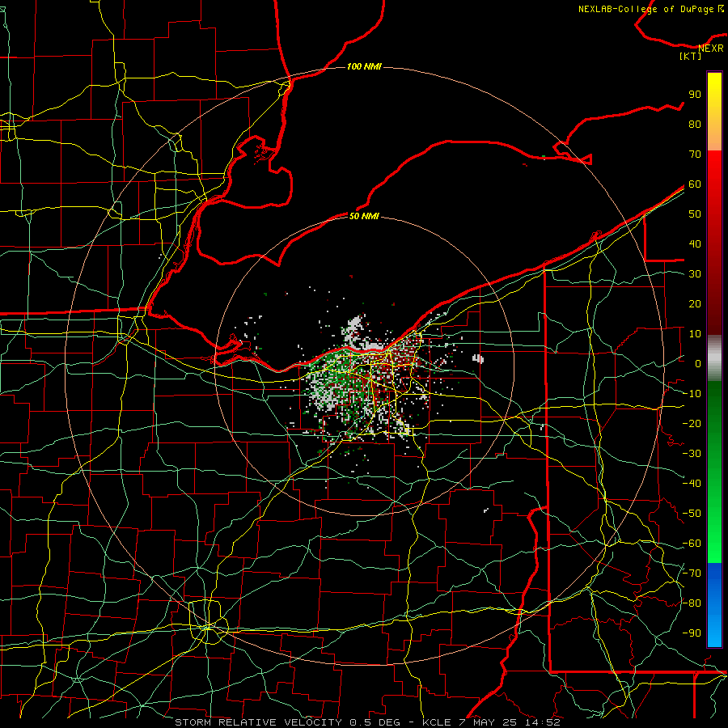
Task: Pick the -70 scale label
Action: (x=692, y=574)
